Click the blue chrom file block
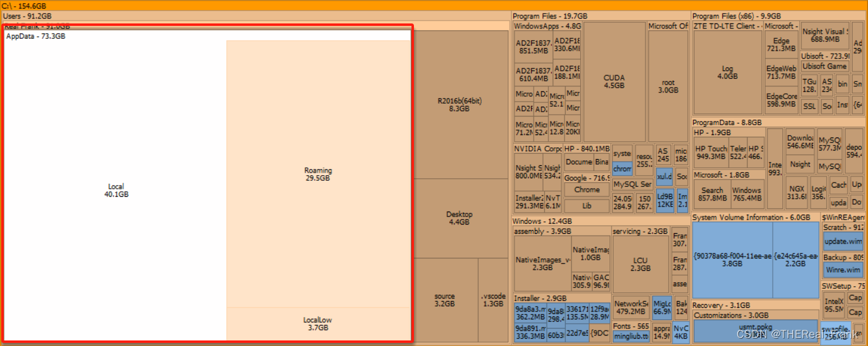The image size is (868, 346). (x=622, y=168)
